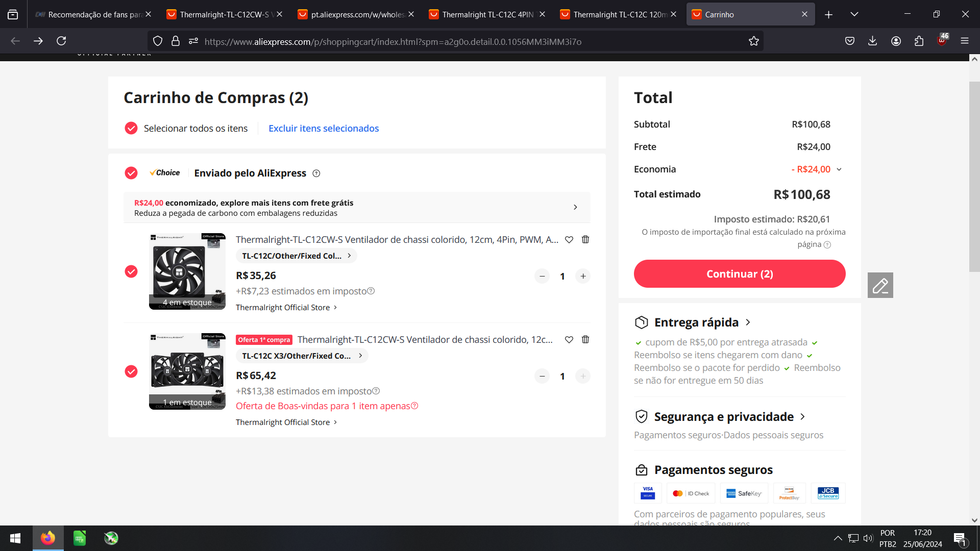
Task: Open variant selector TL-C12C/Other/Fixed Col...
Action: tap(297, 256)
